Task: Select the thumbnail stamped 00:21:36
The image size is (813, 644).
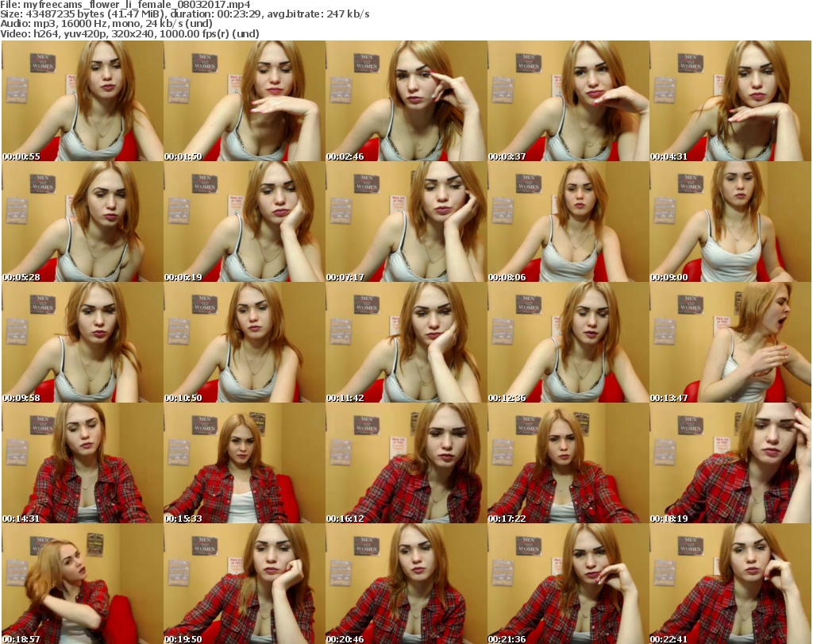Action: click(x=568, y=584)
